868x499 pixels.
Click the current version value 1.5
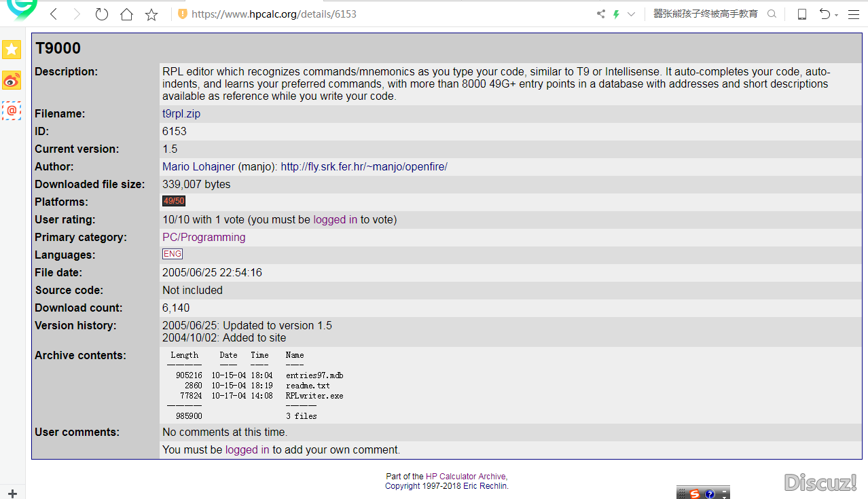[x=170, y=149]
